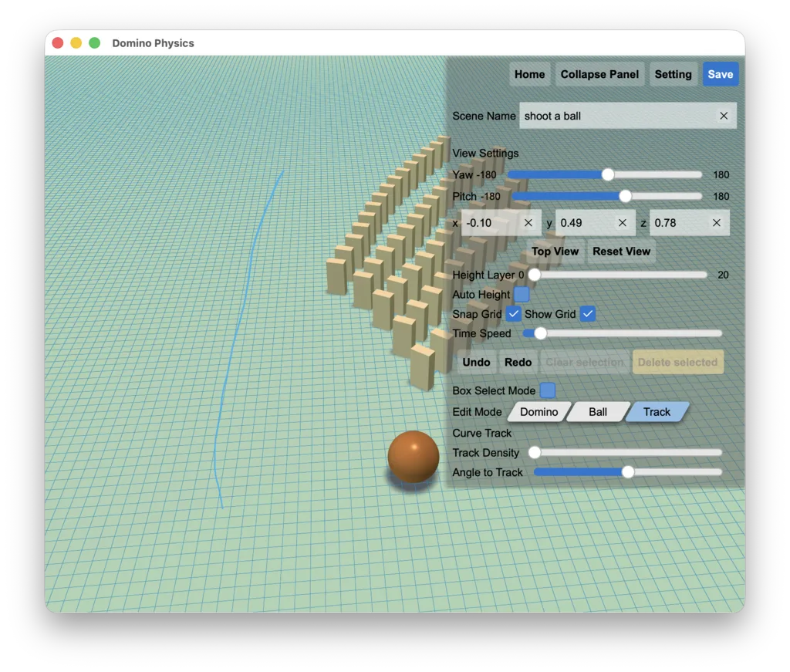Click the Collapse Panel button
The height and width of the screenshot is (672, 790).
pyautogui.click(x=599, y=75)
